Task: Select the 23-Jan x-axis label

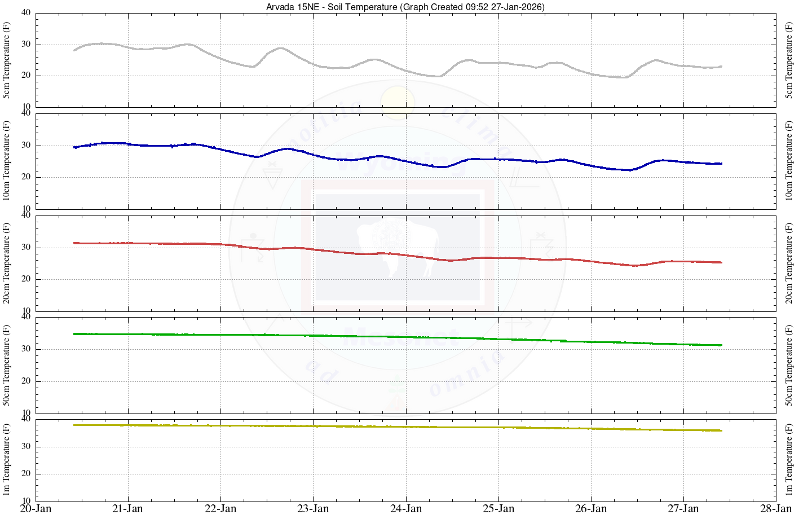Action: coord(313,509)
